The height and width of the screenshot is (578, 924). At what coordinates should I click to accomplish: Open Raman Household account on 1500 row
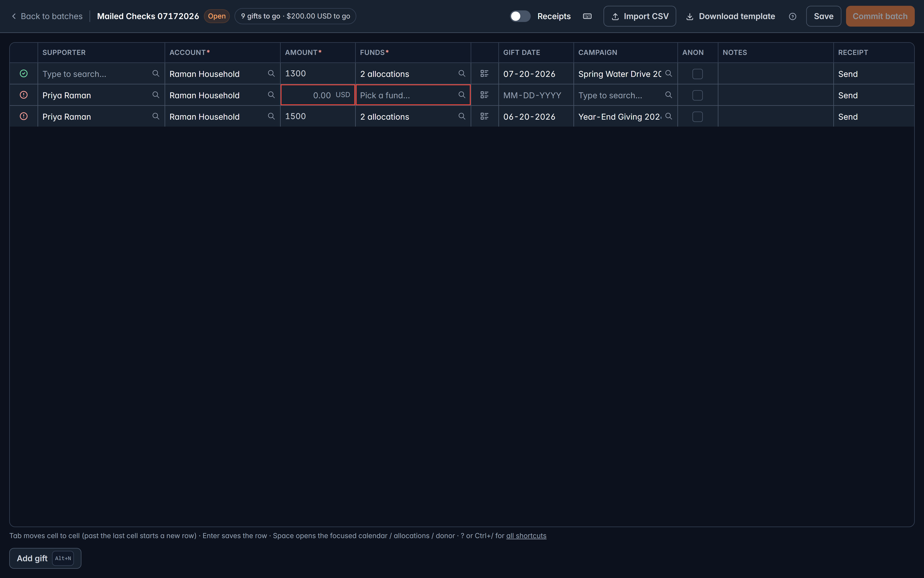click(x=222, y=116)
